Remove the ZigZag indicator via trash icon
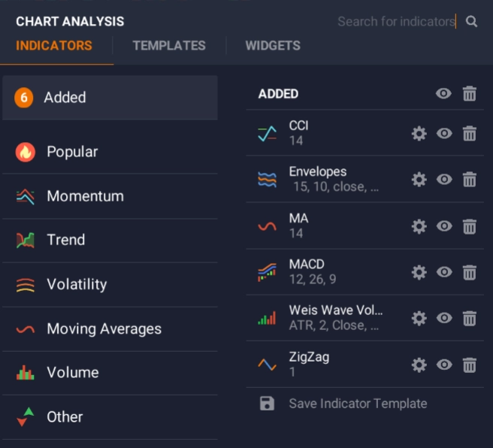The image size is (493, 448). [x=470, y=365]
